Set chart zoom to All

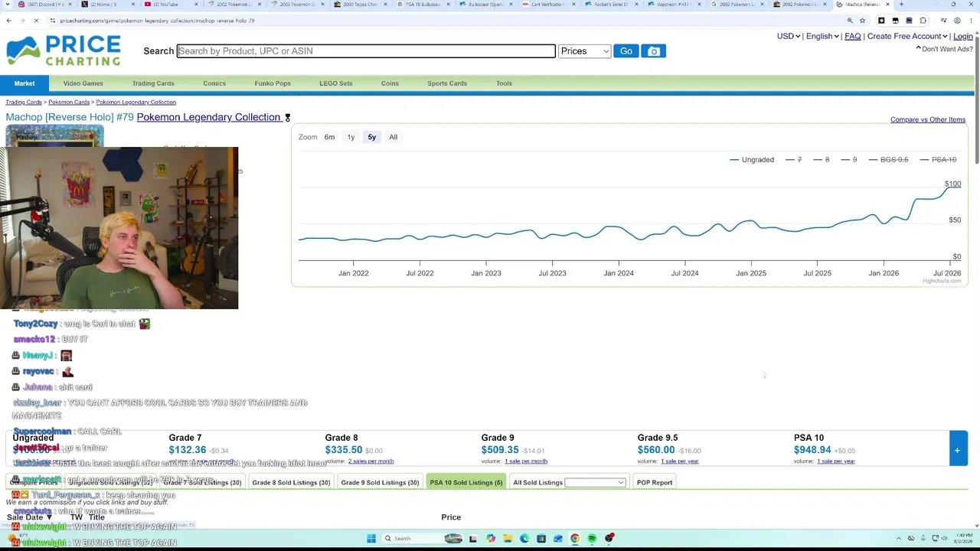tap(393, 137)
